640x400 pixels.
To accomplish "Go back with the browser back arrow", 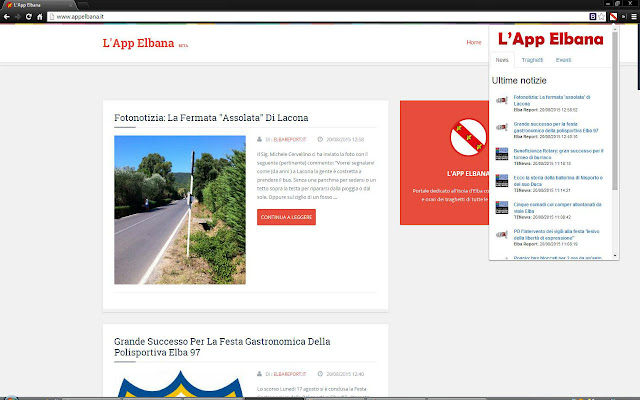I will 7,17.
